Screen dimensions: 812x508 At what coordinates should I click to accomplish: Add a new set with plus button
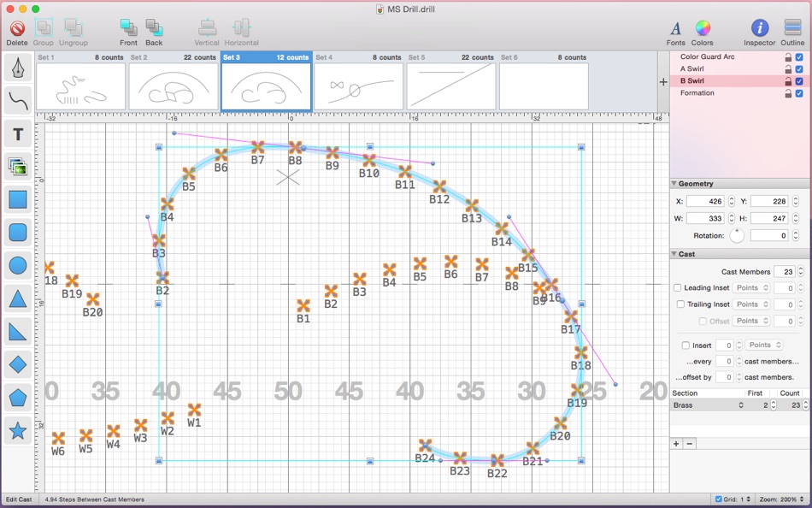click(x=663, y=82)
